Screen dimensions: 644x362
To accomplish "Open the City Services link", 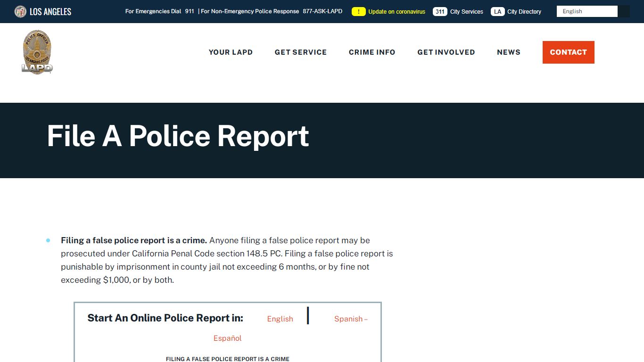I will pyautogui.click(x=467, y=12).
